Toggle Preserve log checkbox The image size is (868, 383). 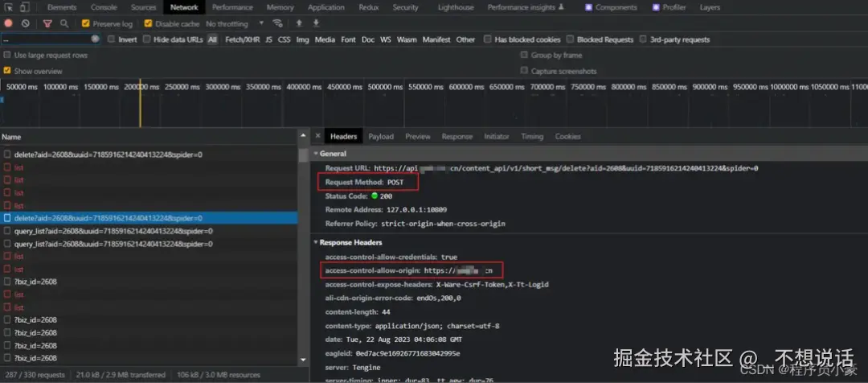pyautogui.click(x=85, y=24)
